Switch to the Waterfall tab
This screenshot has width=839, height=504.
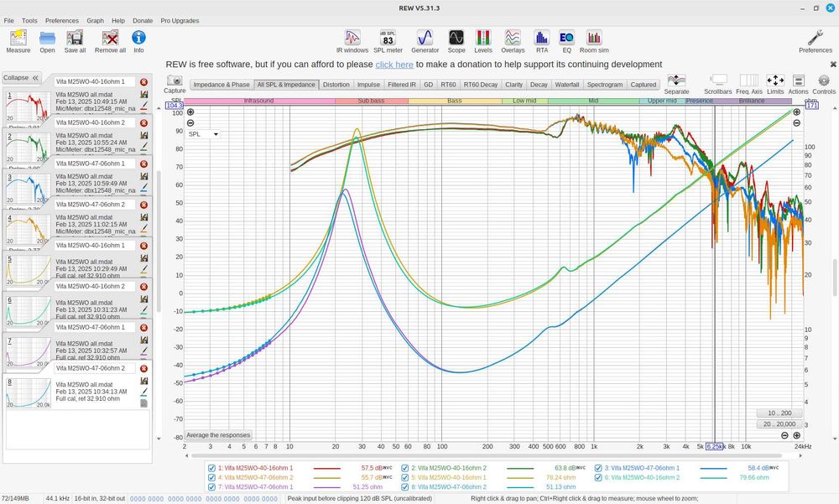coord(567,85)
